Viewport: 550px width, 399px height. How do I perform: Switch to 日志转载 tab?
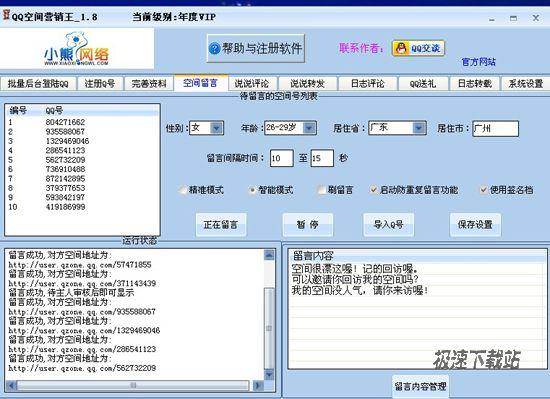pos(475,83)
